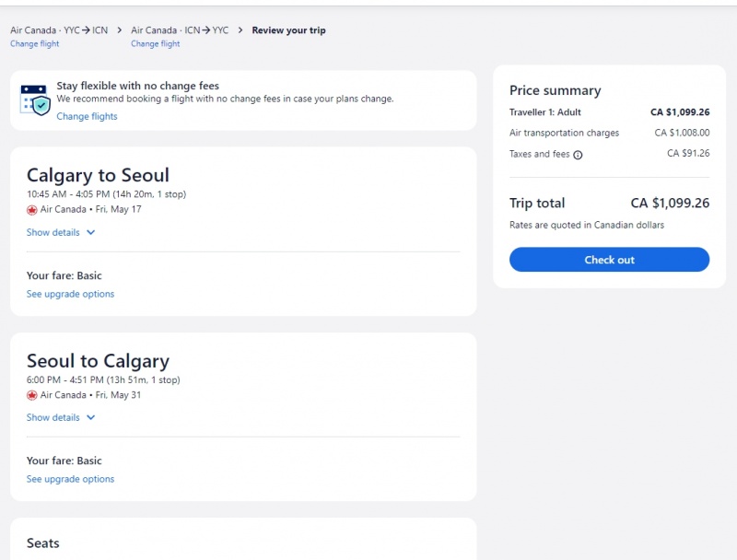Click the calendar shield flexibility icon

click(x=33, y=99)
